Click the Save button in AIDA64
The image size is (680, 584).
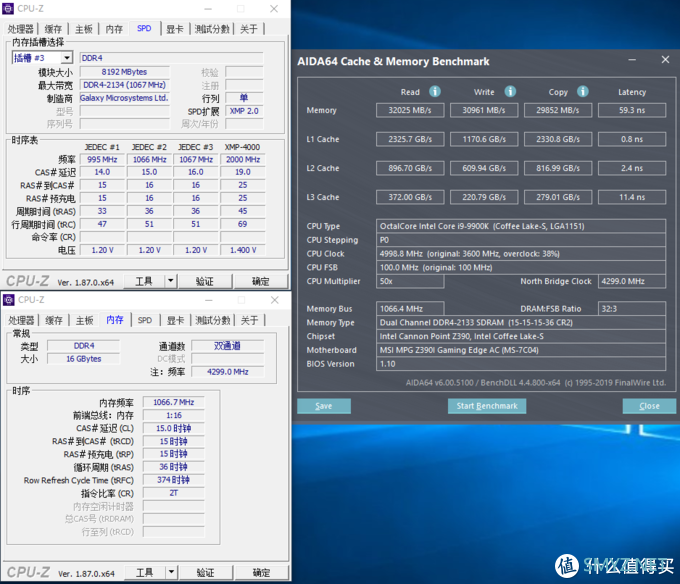324,406
